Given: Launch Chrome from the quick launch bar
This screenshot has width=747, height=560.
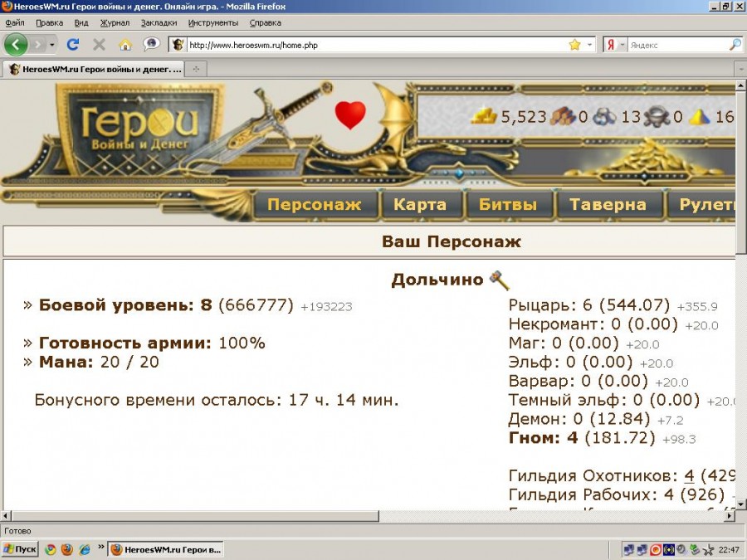Looking at the screenshot, I should point(51,549).
